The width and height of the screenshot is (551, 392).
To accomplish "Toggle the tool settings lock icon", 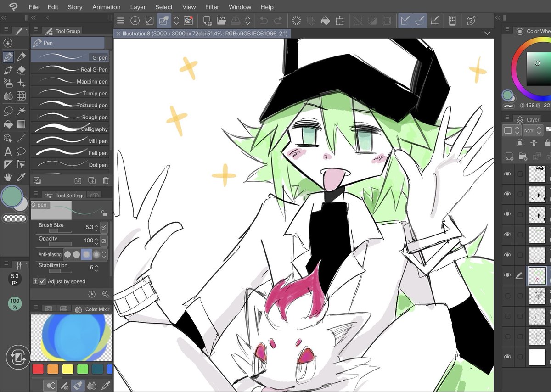I will (x=104, y=213).
